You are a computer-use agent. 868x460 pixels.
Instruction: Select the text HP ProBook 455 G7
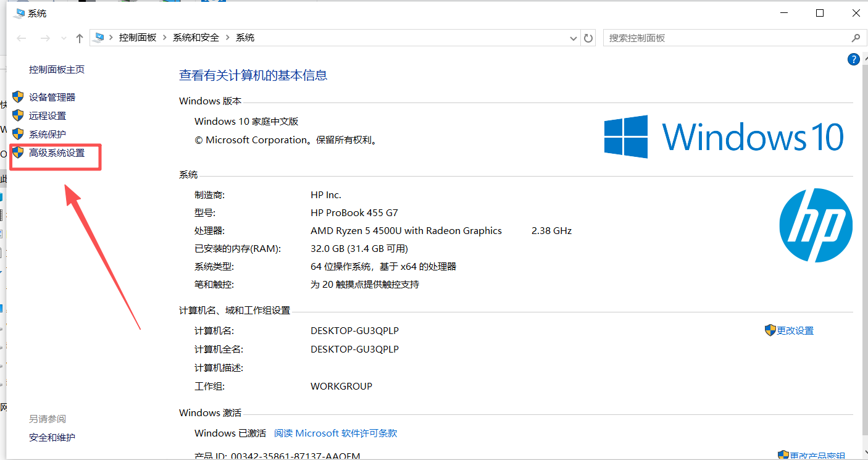click(354, 213)
